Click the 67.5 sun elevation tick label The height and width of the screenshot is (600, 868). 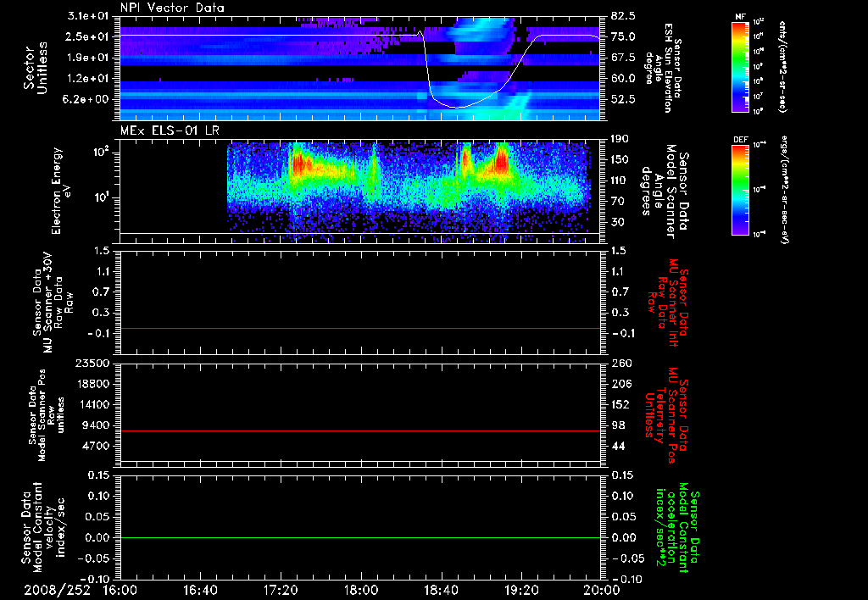click(623, 58)
